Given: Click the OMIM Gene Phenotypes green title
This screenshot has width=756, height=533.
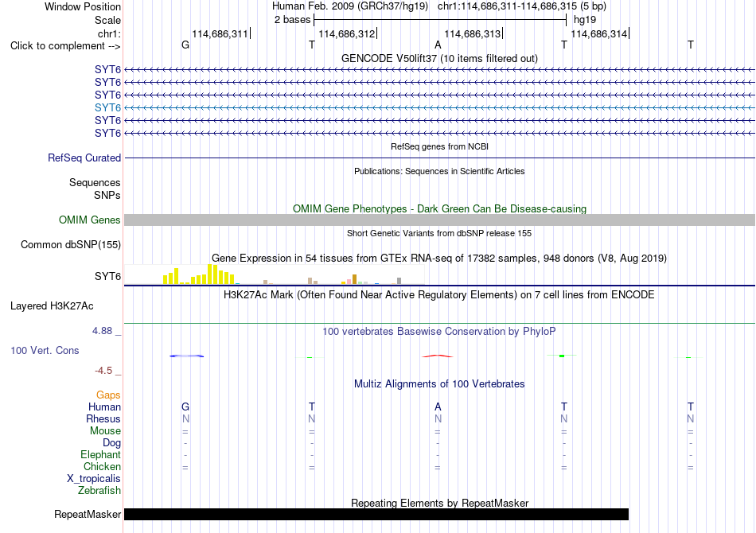Looking at the screenshot, I should [439, 208].
